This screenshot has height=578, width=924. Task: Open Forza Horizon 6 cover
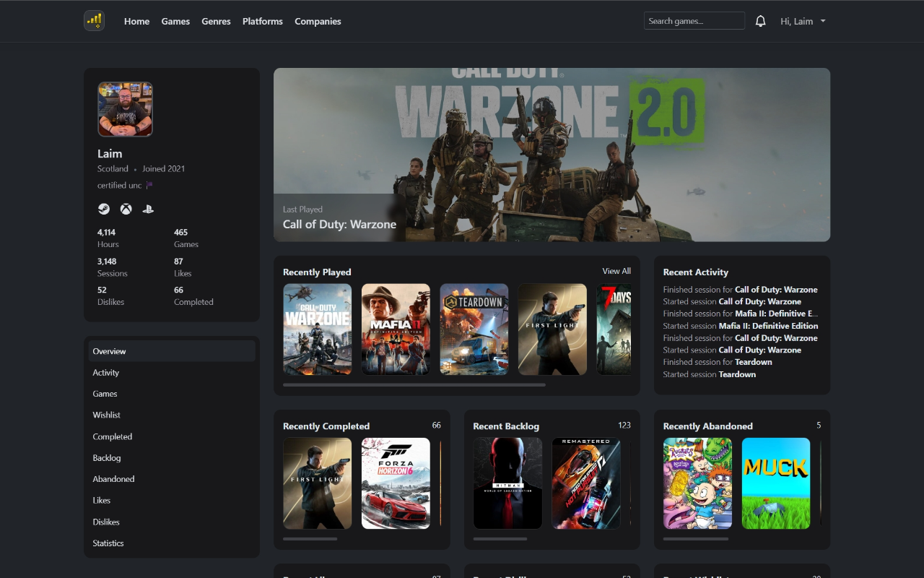click(x=396, y=483)
